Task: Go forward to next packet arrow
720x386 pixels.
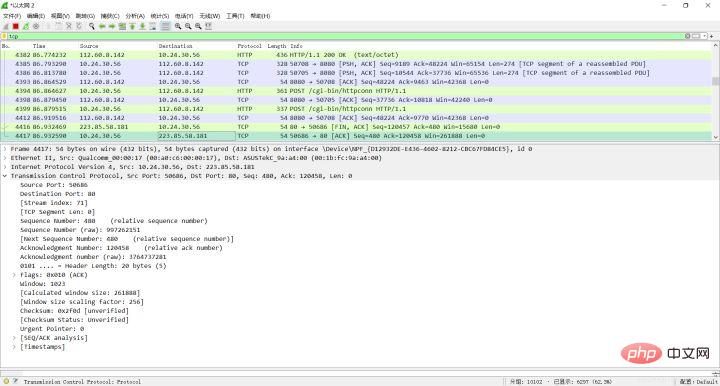Action: 112,26
